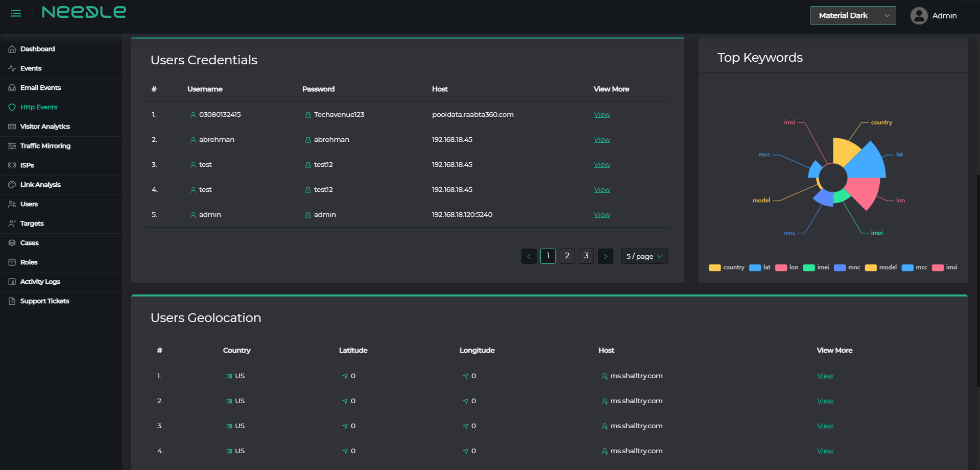Click the Traffic Mirroring sliders icon
The width and height of the screenshot is (980, 470).
12,146
